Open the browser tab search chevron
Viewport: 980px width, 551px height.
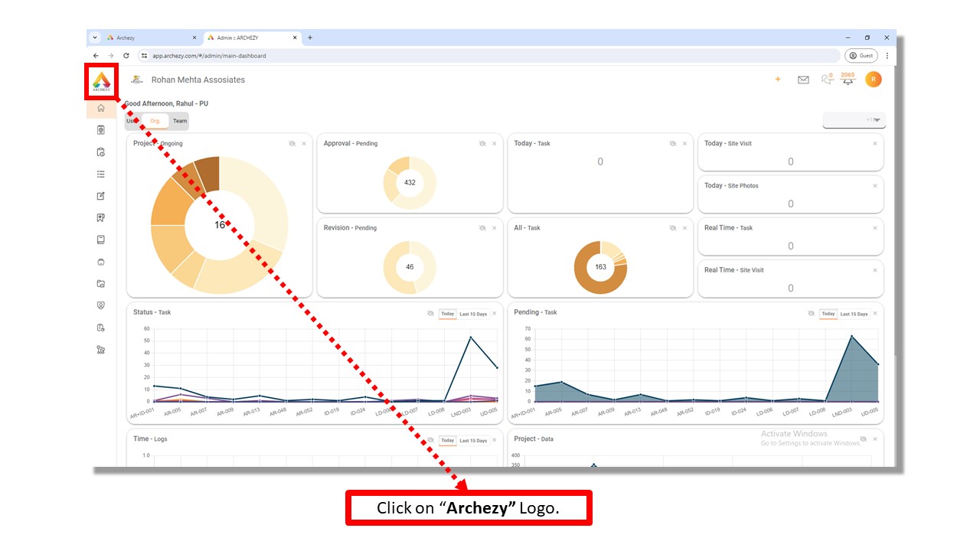(95, 37)
